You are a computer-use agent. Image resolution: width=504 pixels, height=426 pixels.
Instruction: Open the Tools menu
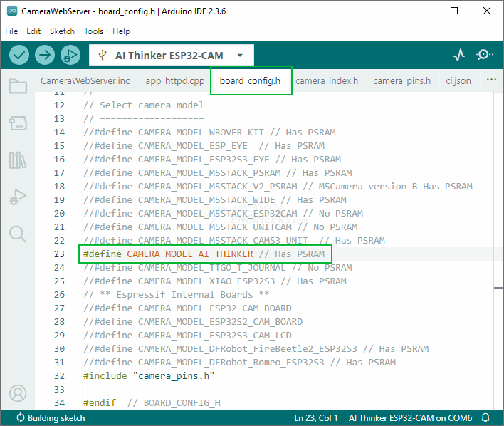point(93,31)
